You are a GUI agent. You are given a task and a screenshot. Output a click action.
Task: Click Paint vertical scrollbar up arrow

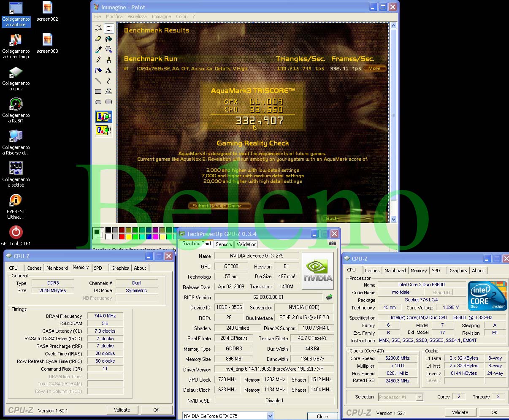click(393, 26)
